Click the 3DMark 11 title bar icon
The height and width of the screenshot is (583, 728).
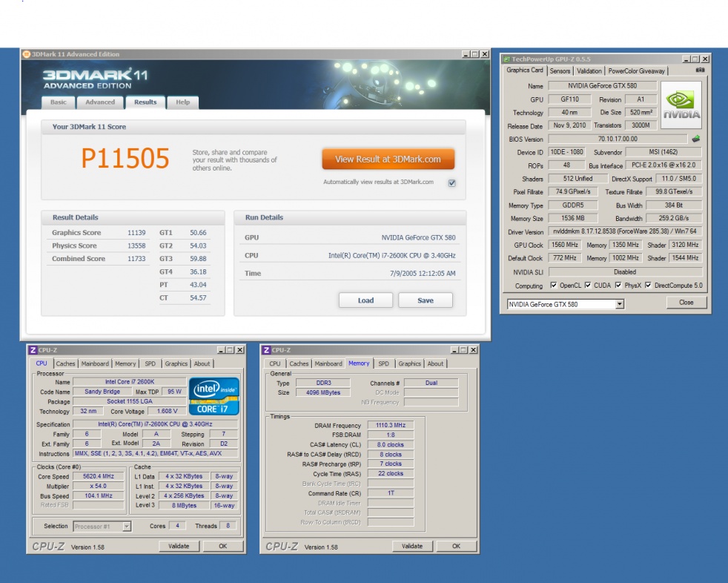tap(27, 54)
